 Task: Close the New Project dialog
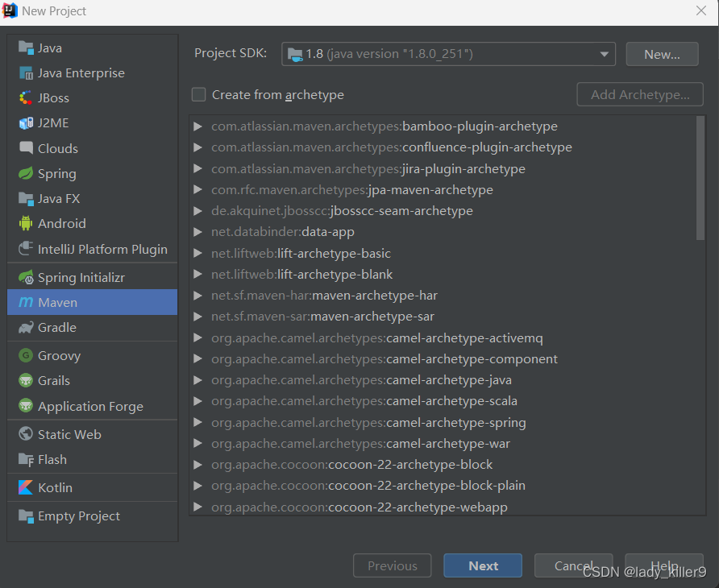700,10
